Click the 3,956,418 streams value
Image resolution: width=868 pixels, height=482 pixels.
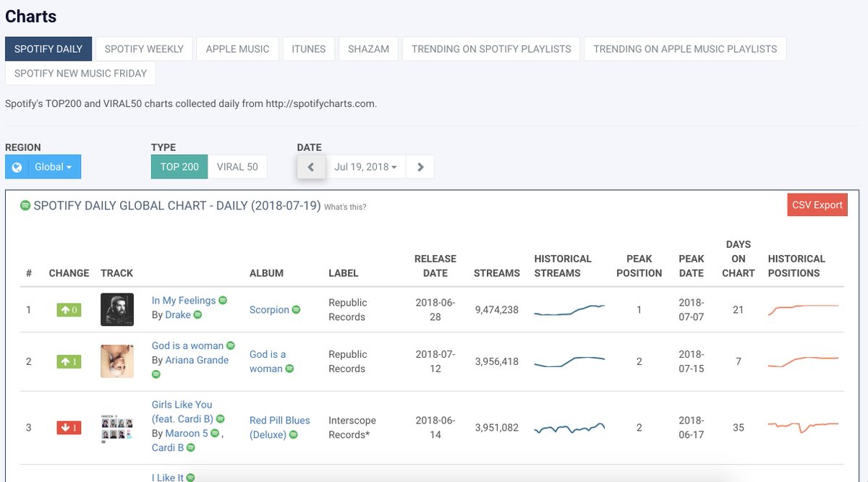click(x=497, y=361)
